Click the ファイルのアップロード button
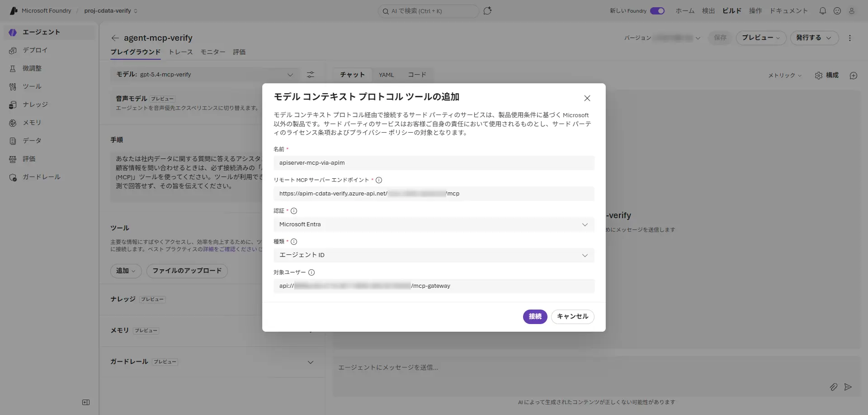This screenshot has height=415, width=868. (x=187, y=271)
